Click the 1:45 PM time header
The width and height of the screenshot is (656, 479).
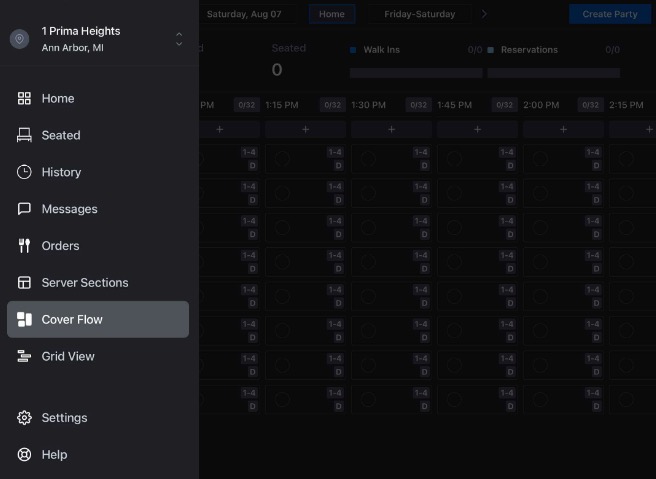click(454, 105)
